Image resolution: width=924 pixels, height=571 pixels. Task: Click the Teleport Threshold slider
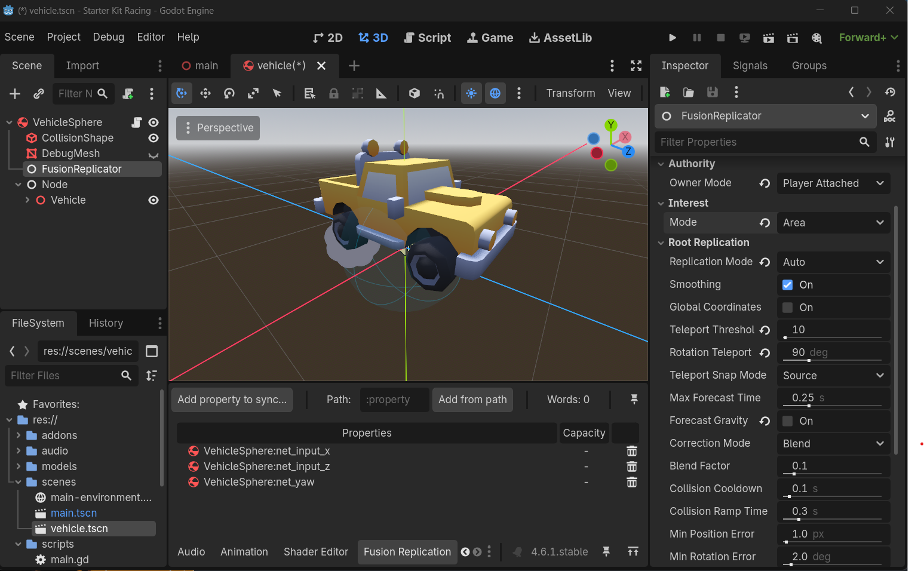pyautogui.click(x=833, y=337)
